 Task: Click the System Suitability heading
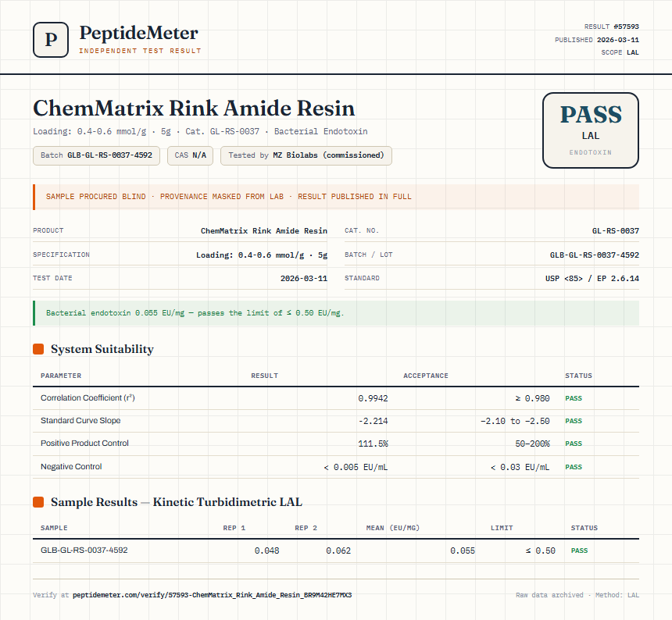pyautogui.click(x=102, y=349)
